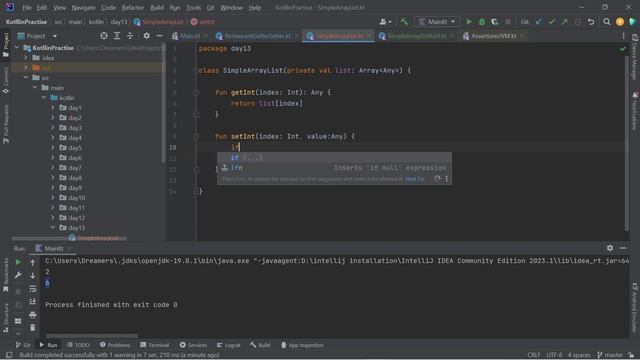Build the project with the hammer icon

[404, 22]
